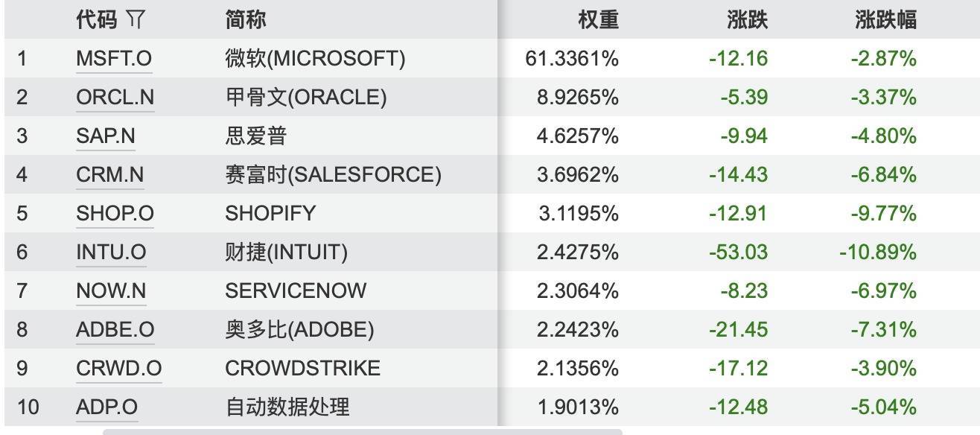Sort by the 涨跌 column header
The width and height of the screenshot is (980, 435).
point(747,20)
